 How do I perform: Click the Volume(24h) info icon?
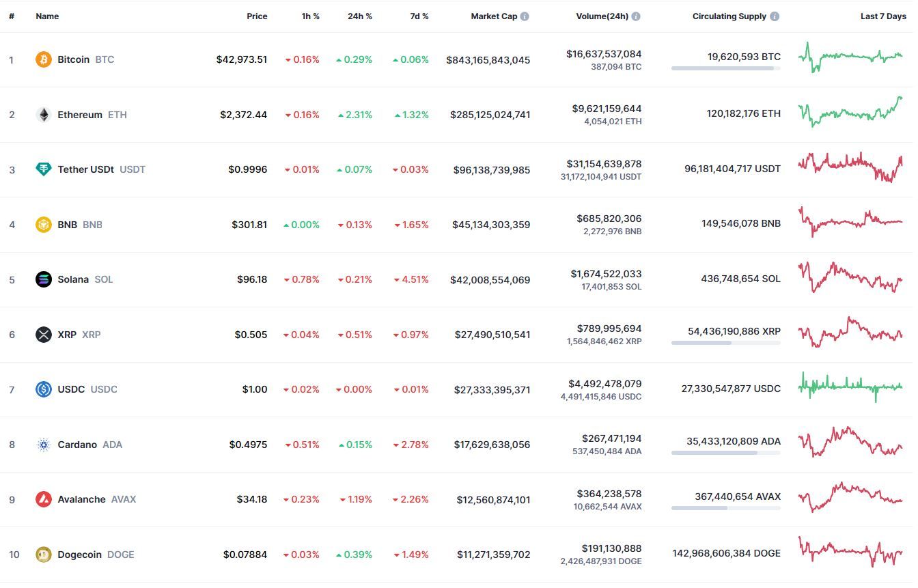tap(636, 16)
